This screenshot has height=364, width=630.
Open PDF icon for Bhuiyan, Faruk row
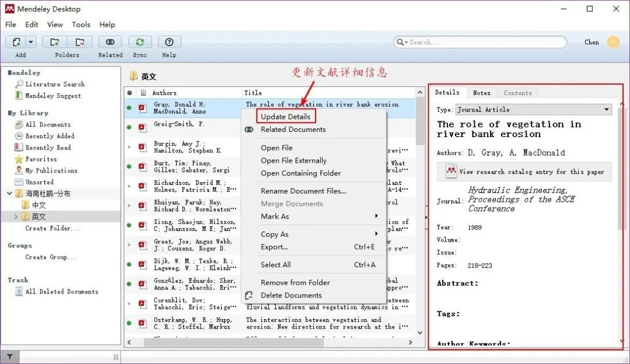click(142, 206)
